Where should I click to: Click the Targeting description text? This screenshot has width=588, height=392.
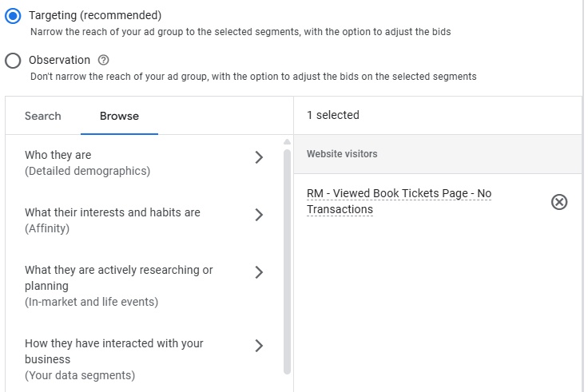240,32
